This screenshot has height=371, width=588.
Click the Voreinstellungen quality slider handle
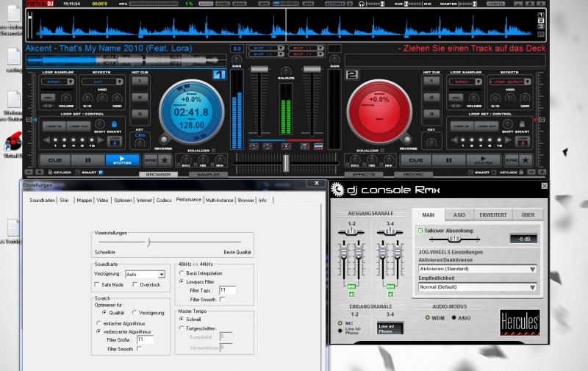pos(149,242)
